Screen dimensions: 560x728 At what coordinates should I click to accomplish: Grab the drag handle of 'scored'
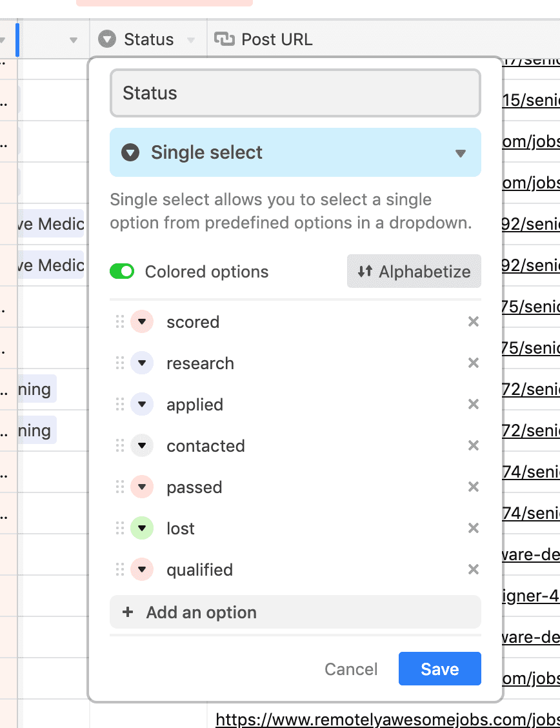tap(120, 322)
